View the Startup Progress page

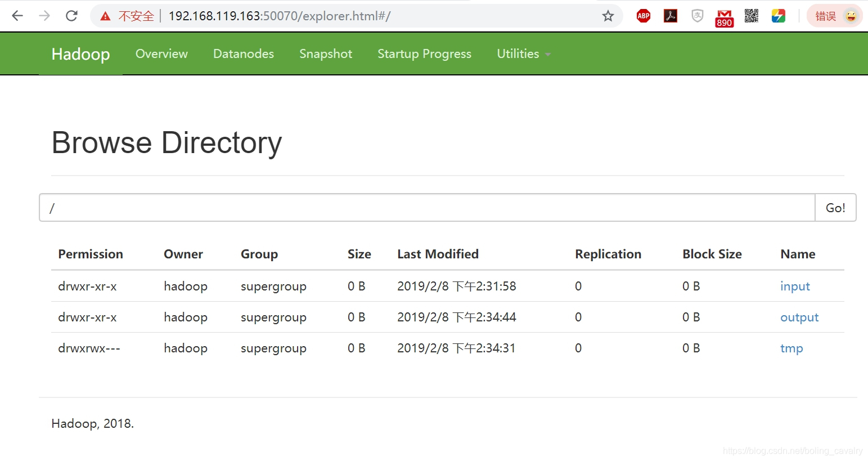424,53
